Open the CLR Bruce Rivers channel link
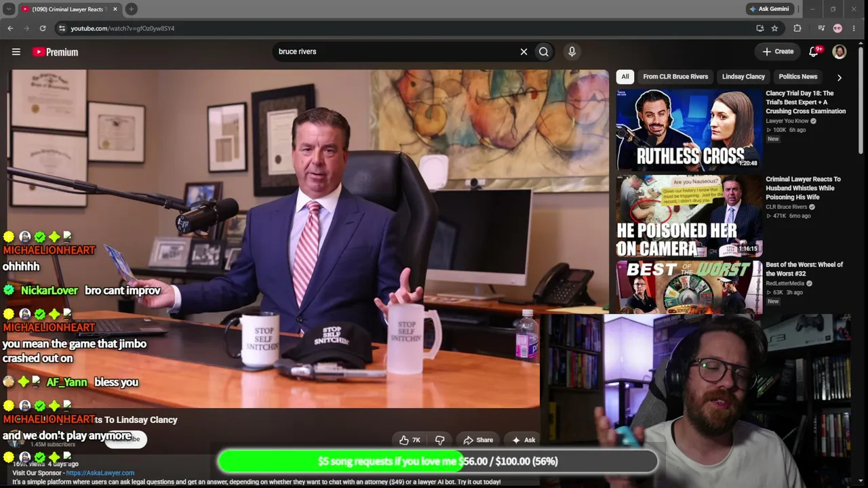Screen dimensions: 868x488 (786, 207)
